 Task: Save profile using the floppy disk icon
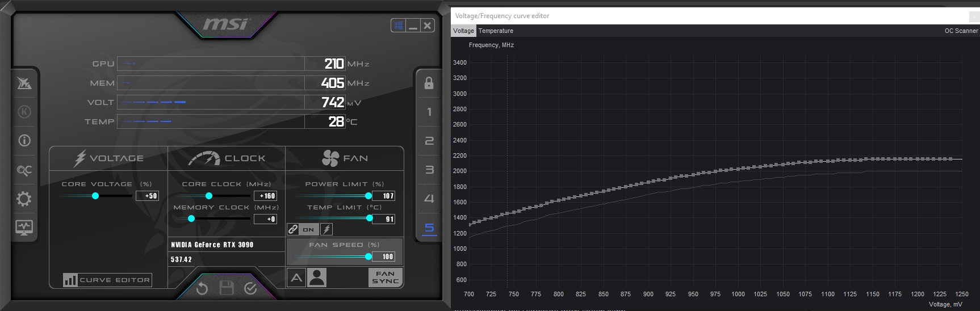[x=227, y=288]
